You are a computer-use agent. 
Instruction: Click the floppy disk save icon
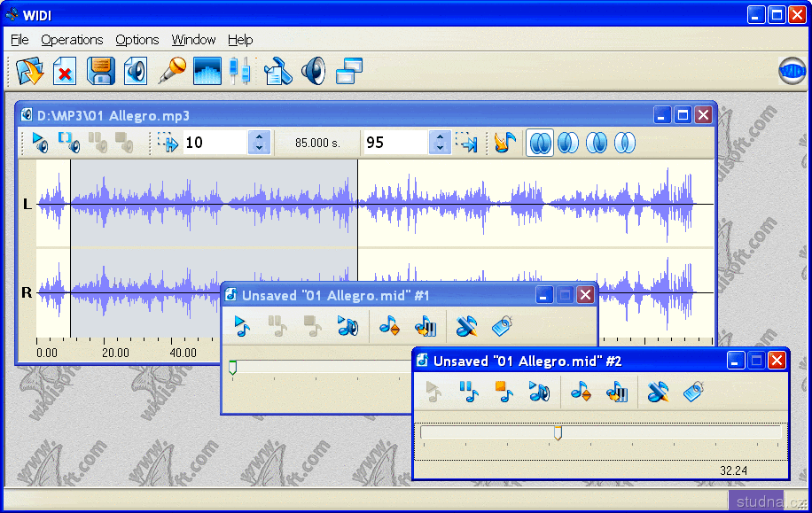pos(100,70)
